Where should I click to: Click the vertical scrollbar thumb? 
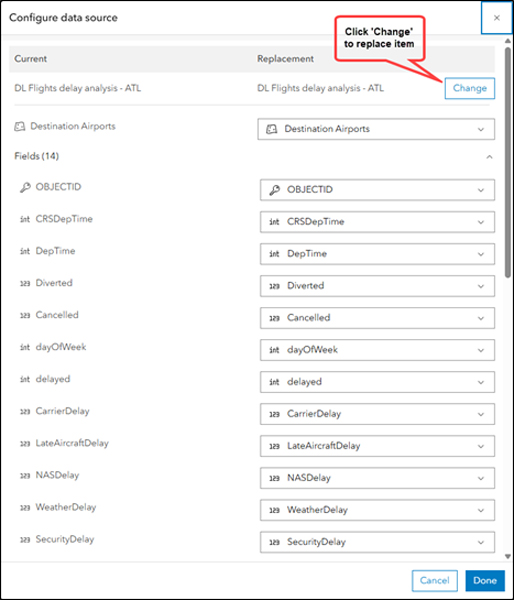pos(507,162)
